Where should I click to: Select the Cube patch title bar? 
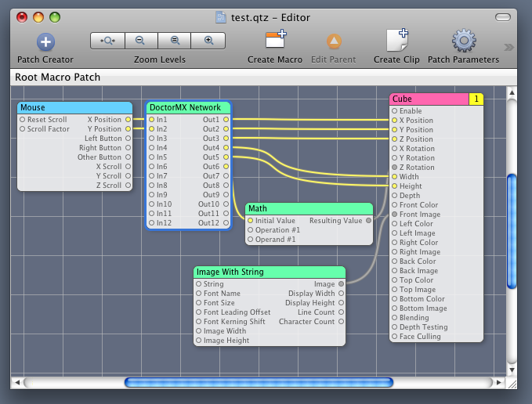[x=429, y=99]
